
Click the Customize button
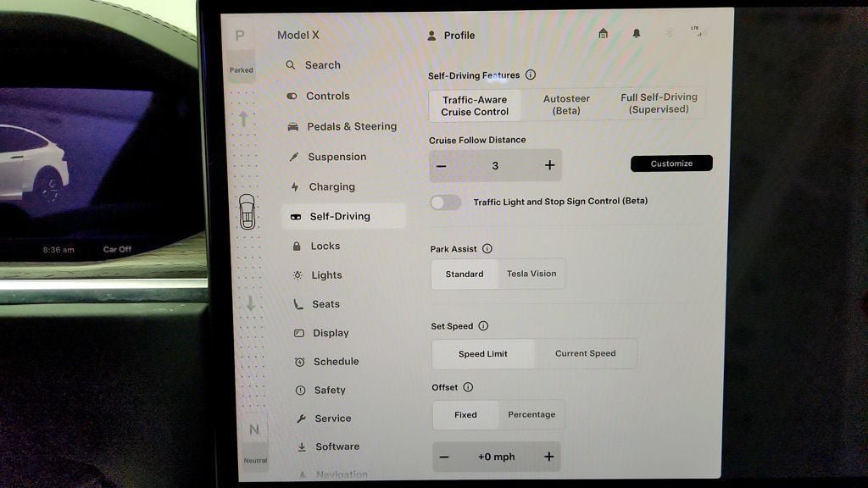pos(671,164)
